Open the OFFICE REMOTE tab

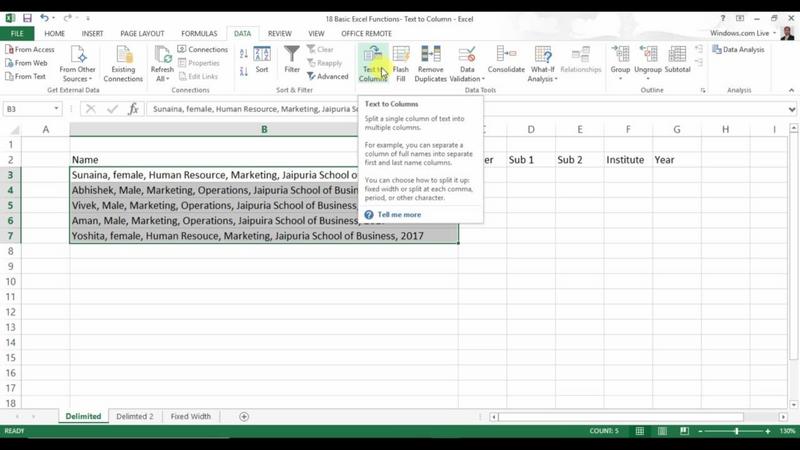[x=366, y=34]
